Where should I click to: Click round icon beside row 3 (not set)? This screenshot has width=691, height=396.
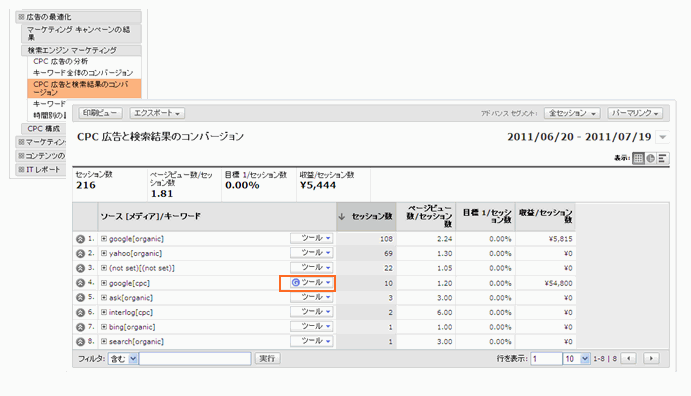coord(80,268)
